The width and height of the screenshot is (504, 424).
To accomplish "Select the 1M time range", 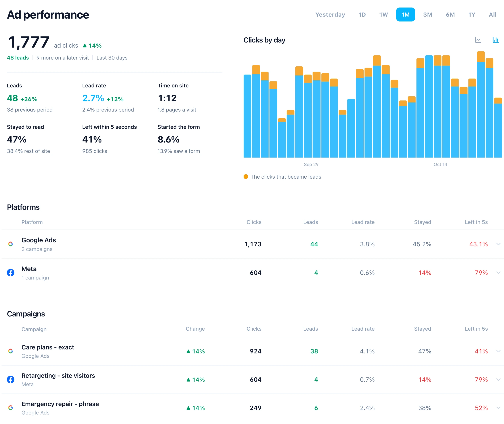I will point(405,15).
